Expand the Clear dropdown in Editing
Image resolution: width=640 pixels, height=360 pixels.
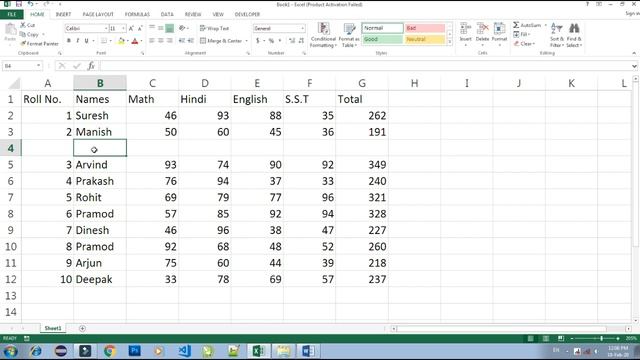(534, 44)
